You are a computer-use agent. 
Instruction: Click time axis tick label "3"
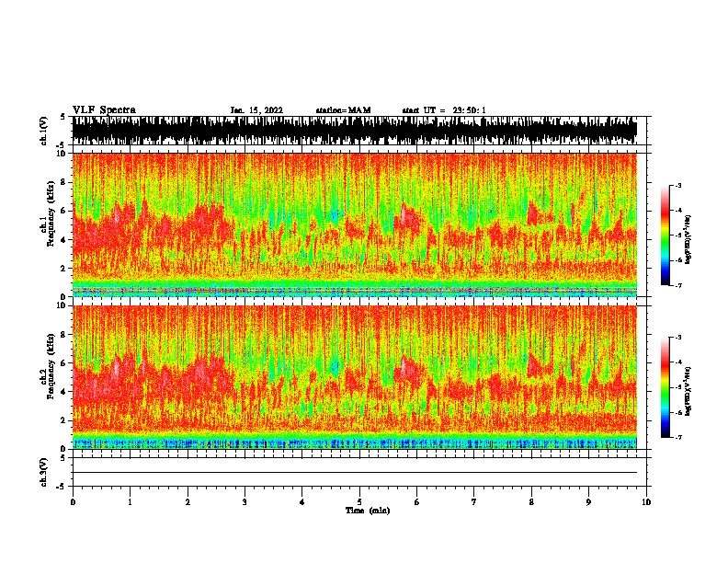click(245, 502)
